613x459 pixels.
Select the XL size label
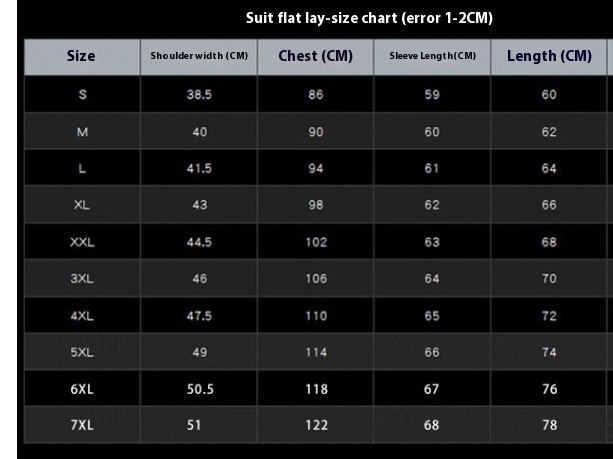(x=82, y=204)
